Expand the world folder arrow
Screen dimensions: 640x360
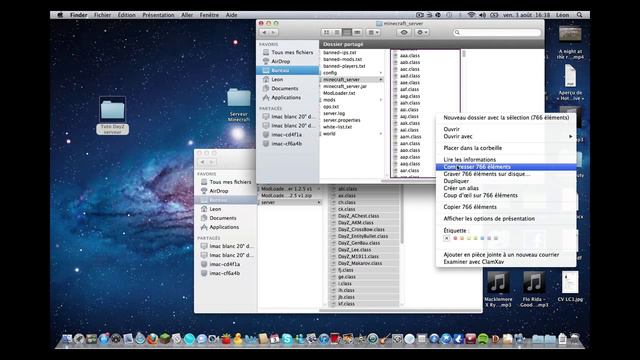pos(381,133)
